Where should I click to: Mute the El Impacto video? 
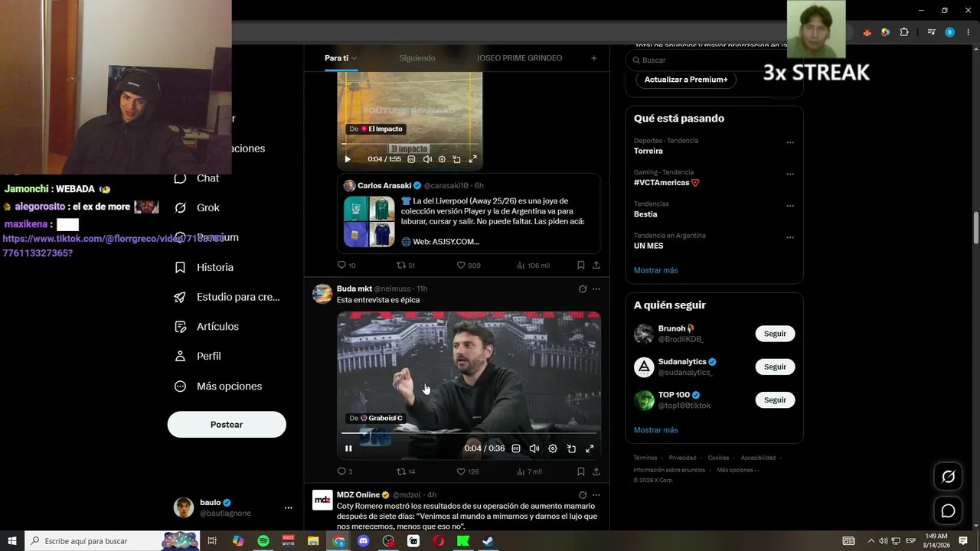[427, 159]
